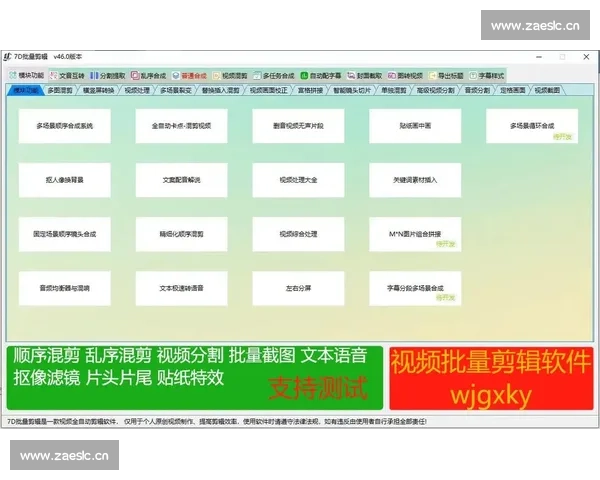
Task: Open the 智能镜头切片 tab
Action: 352,90
